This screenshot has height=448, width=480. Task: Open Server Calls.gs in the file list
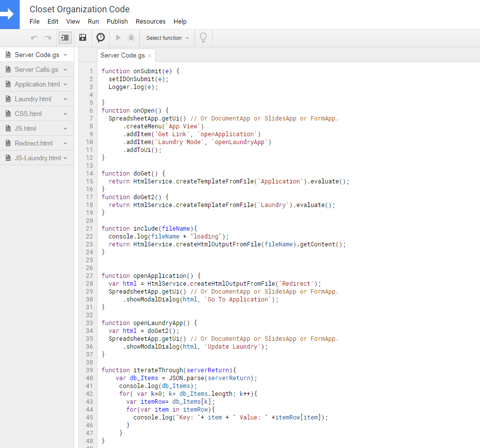[36, 69]
